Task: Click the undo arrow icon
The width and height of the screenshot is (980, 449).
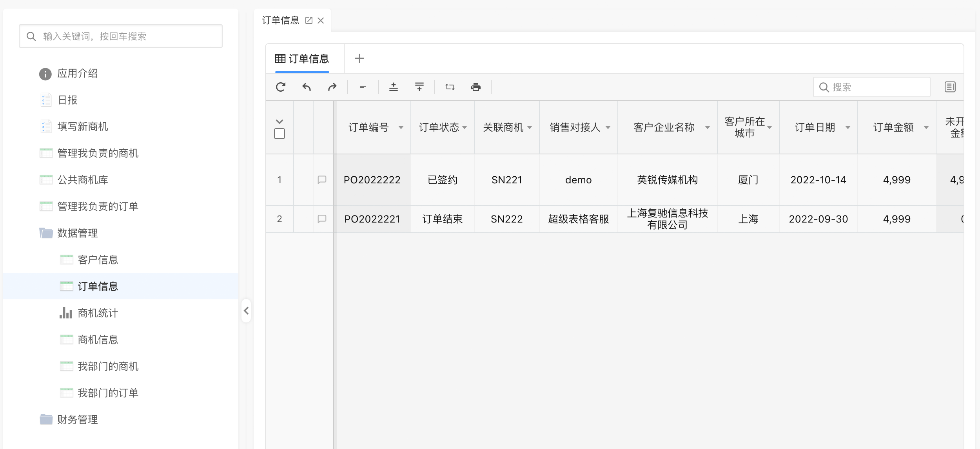Action: click(x=307, y=87)
